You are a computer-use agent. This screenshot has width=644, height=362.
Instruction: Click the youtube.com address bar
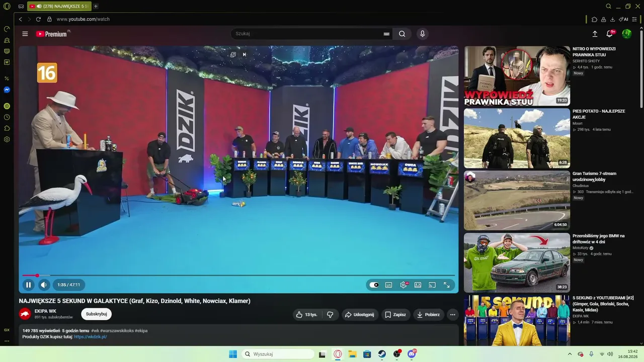(x=83, y=19)
